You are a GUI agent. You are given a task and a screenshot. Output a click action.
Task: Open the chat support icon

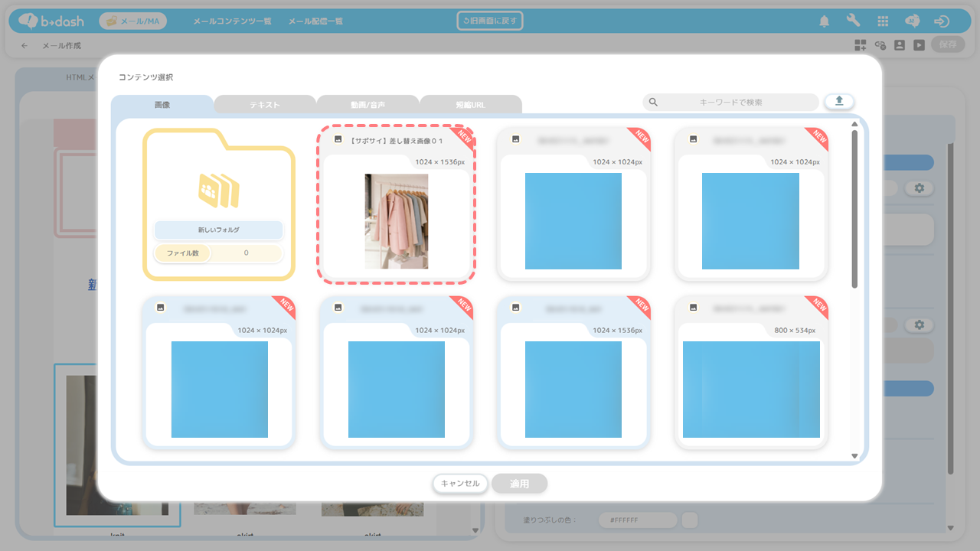click(x=912, y=21)
